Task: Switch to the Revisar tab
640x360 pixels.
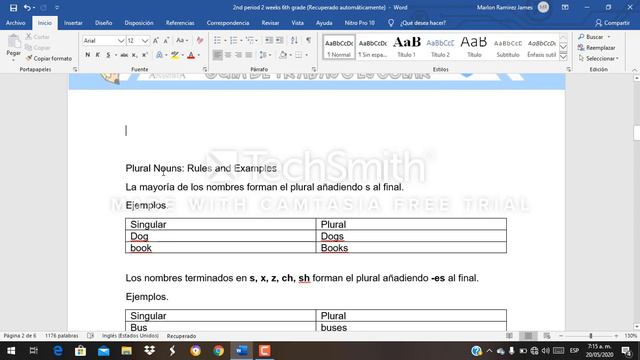Action: tap(270, 23)
